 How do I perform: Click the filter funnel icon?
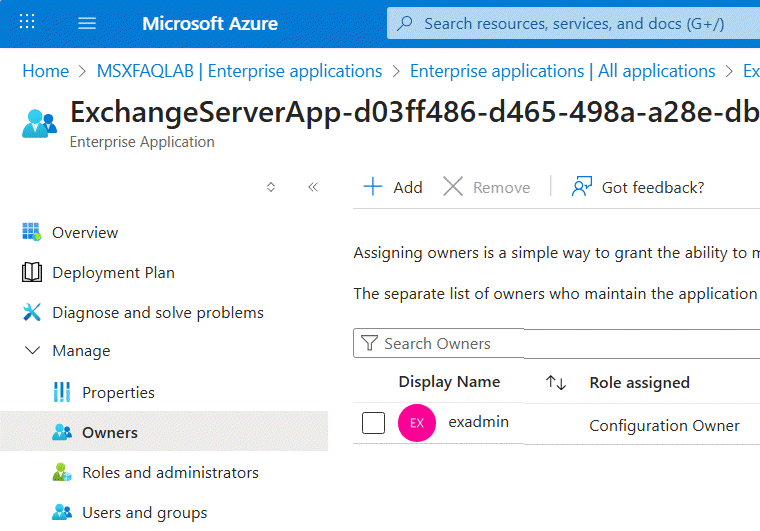369,343
